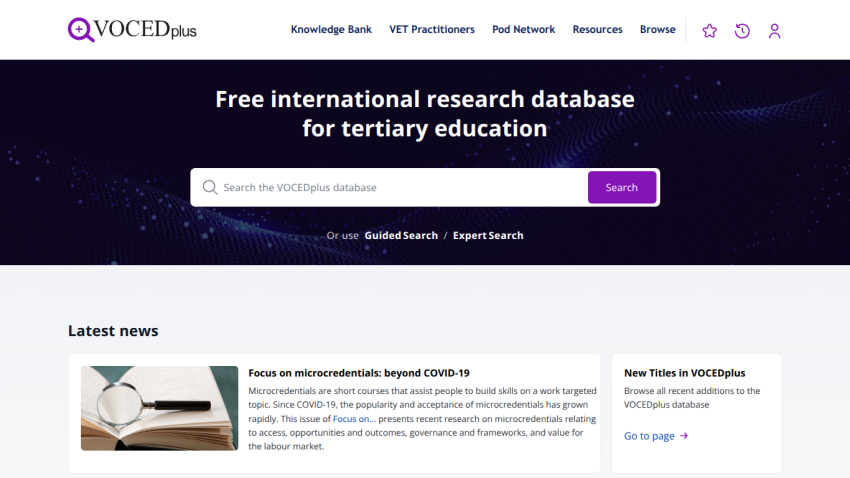Click the magnifier icon in search box

tap(210, 187)
